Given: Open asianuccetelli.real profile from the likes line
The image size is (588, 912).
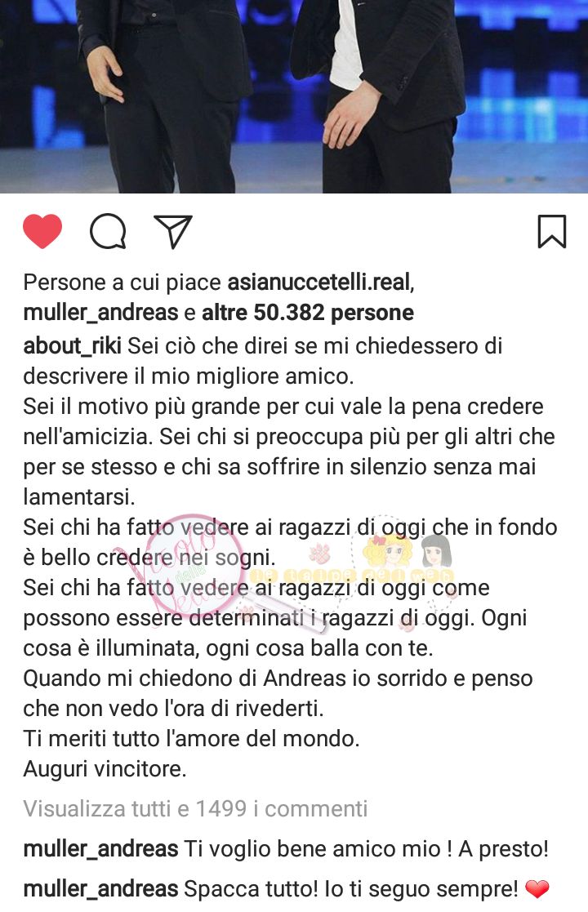Looking at the screenshot, I should 318,282.
